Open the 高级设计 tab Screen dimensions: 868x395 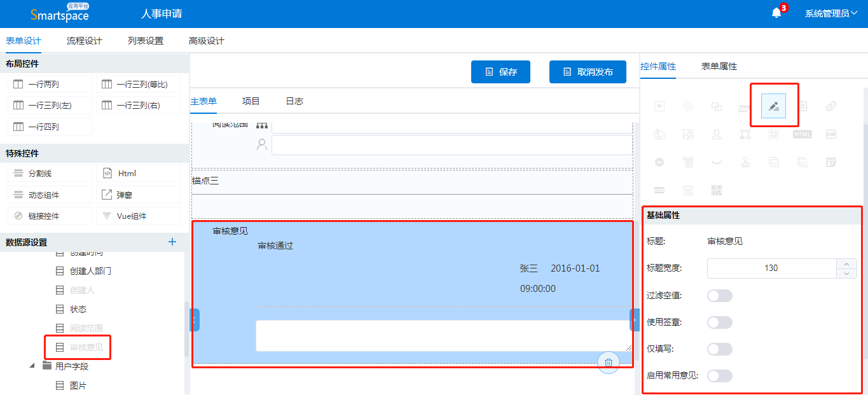tap(207, 41)
